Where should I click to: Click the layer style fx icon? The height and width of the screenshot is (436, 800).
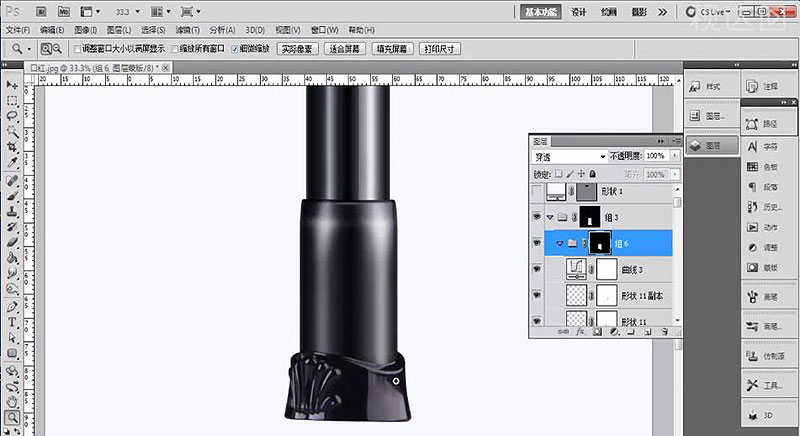pyautogui.click(x=580, y=331)
